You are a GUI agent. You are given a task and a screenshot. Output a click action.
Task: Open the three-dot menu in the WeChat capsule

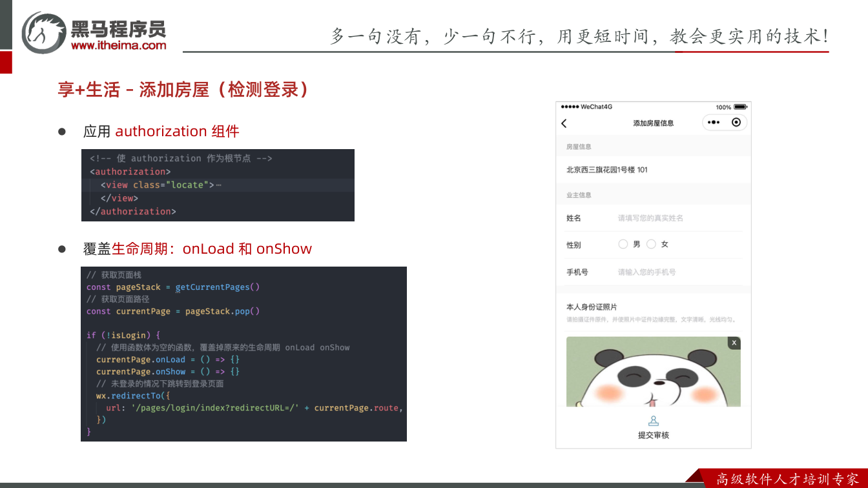714,123
